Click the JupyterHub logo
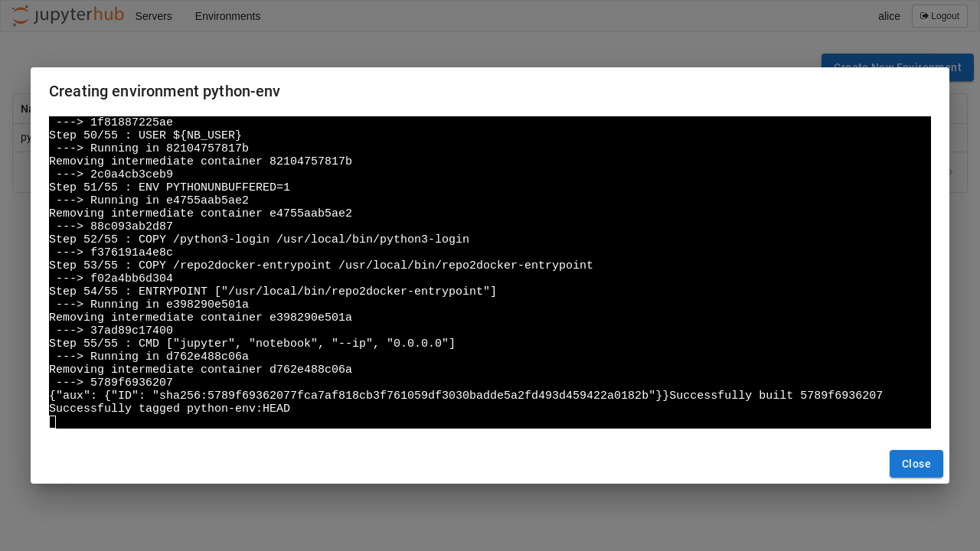The height and width of the screenshot is (551, 980). 68,15
